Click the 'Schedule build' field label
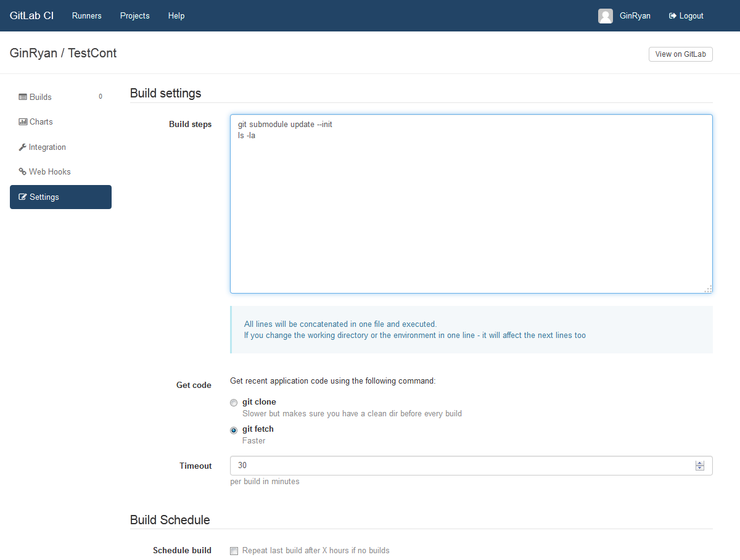This screenshot has height=560, width=740. tap(182, 550)
